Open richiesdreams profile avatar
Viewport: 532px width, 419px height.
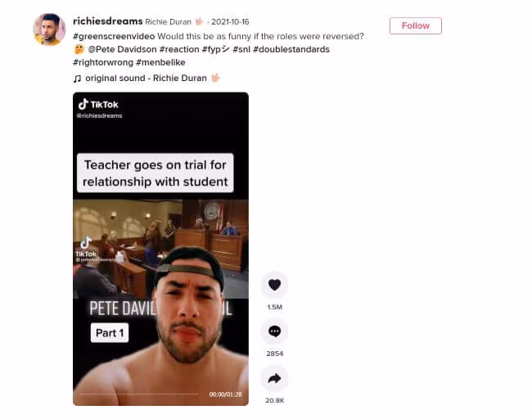click(49, 29)
